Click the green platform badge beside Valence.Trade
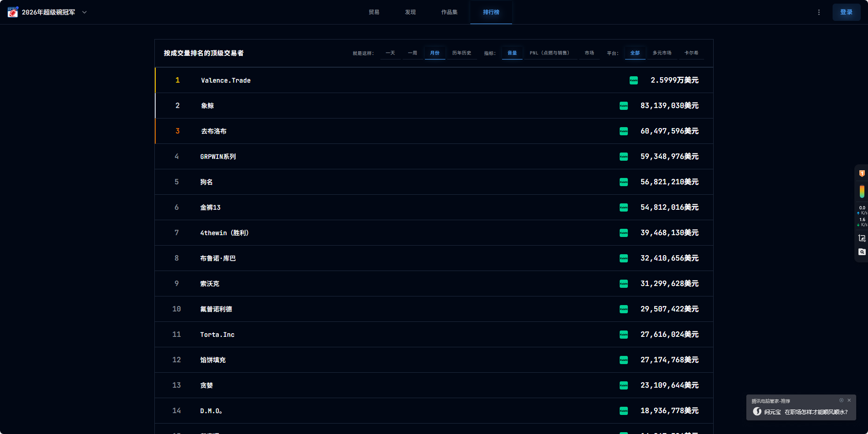The height and width of the screenshot is (434, 868). [633, 80]
